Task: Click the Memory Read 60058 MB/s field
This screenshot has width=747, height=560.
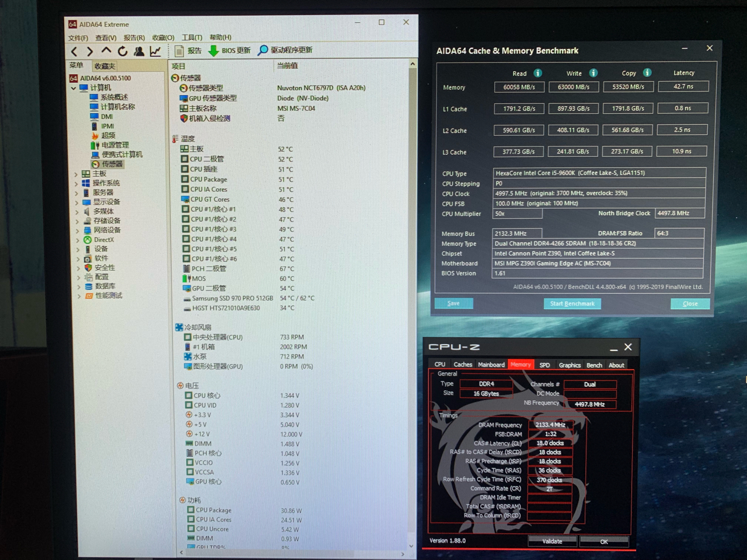Action: (519, 87)
